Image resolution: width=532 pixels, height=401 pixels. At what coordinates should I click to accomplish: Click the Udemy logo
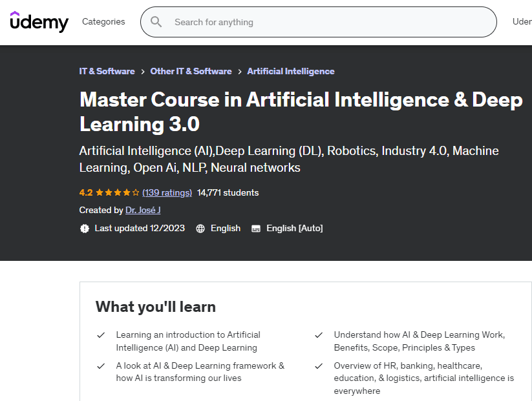click(39, 22)
